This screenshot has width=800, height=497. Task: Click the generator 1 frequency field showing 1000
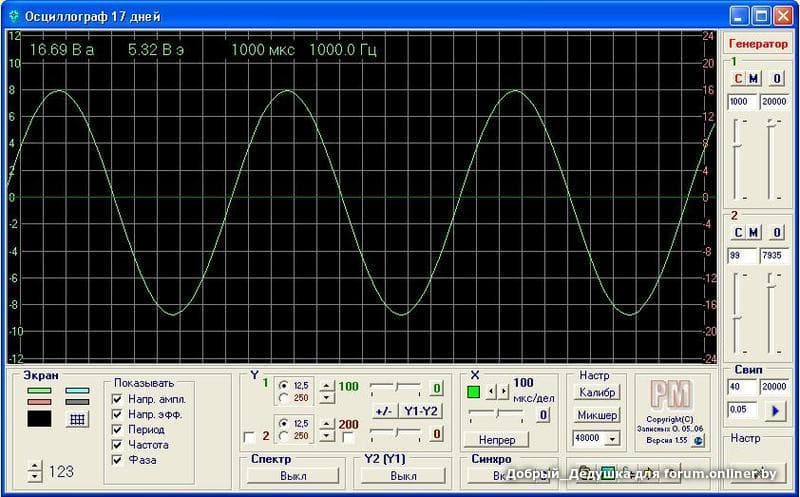(741, 102)
